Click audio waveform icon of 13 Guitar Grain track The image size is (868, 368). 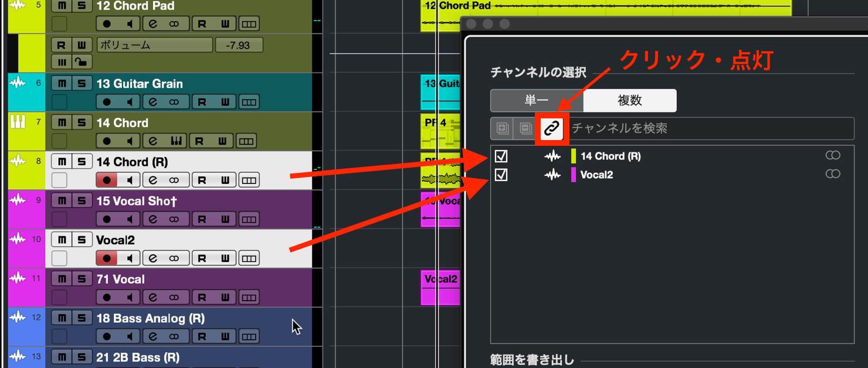[18, 83]
